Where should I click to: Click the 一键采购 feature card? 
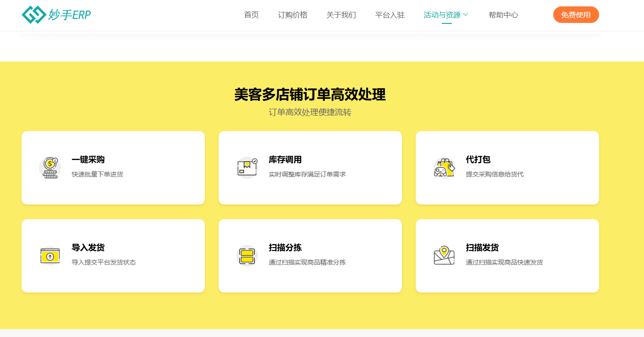click(x=113, y=167)
